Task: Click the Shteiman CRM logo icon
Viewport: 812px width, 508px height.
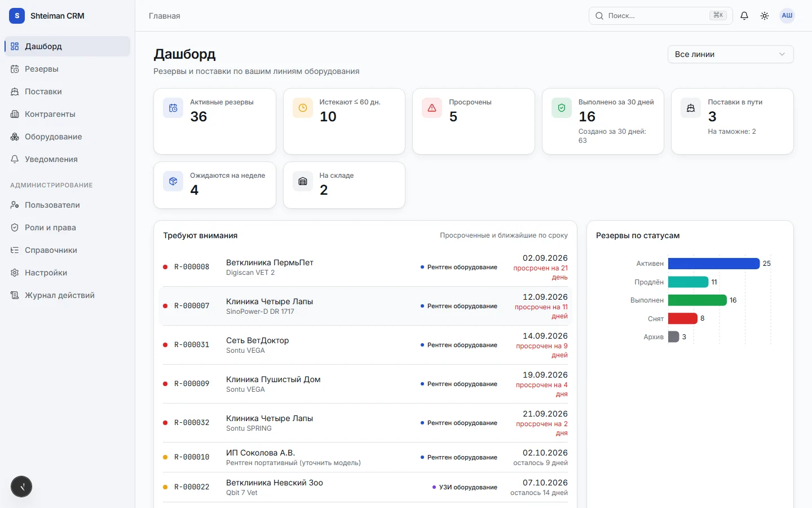Action: (x=17, y=16)
